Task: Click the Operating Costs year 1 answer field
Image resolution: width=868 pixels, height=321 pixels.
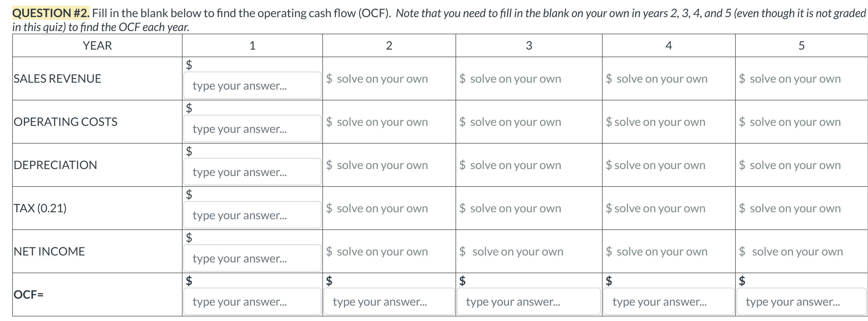Action: [x=252, y=128]
